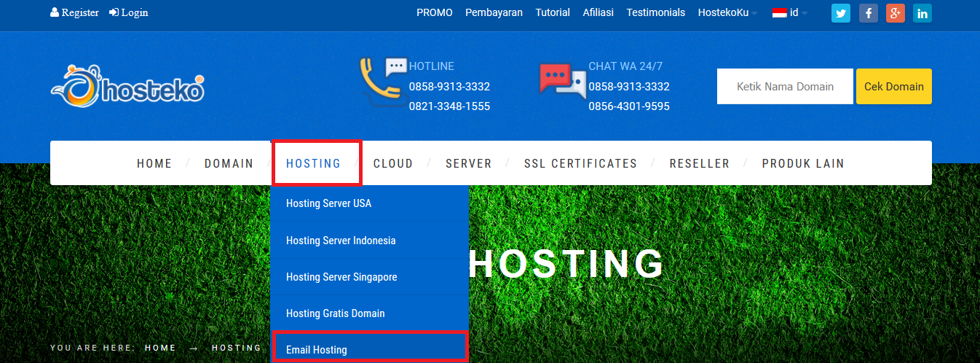
Task: Open the HOSTING menu
Action: (314, 163)
